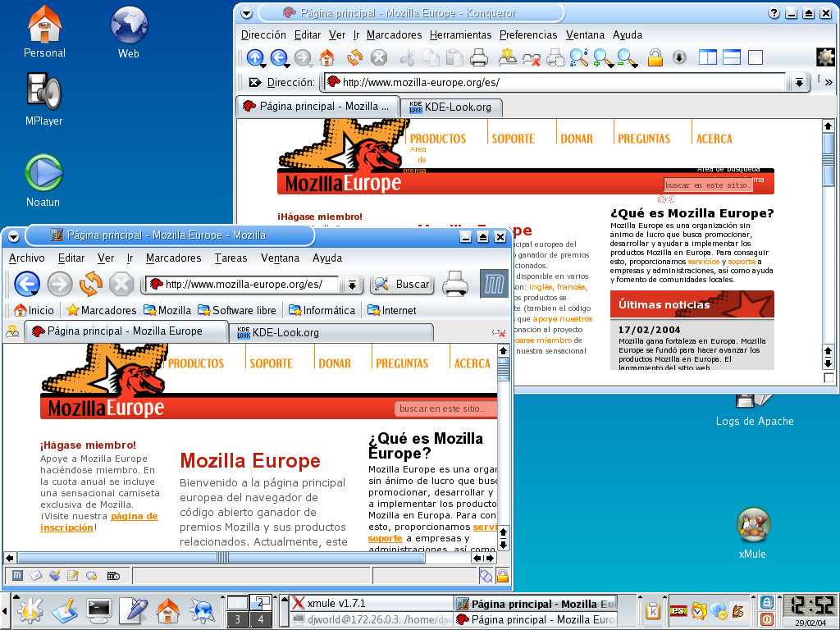Image resolution: width=840 pixels, height=630 pixels.
Task: Toggle Mozilla online/offline status icon
Action: click(486, 576)
